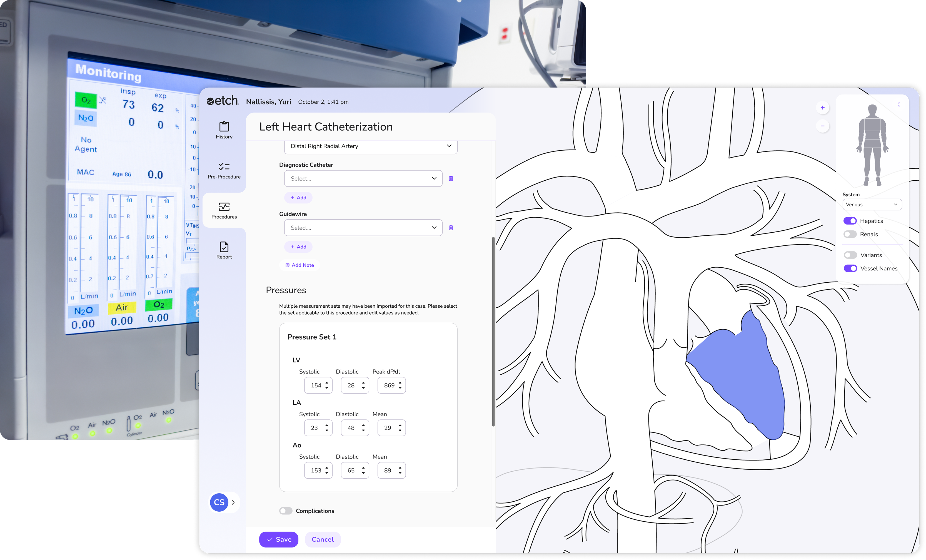Zoom in on anatomy diagram with plus icon
The height and width of the screenshot is (560, 926).
click(x=822, y=108)
